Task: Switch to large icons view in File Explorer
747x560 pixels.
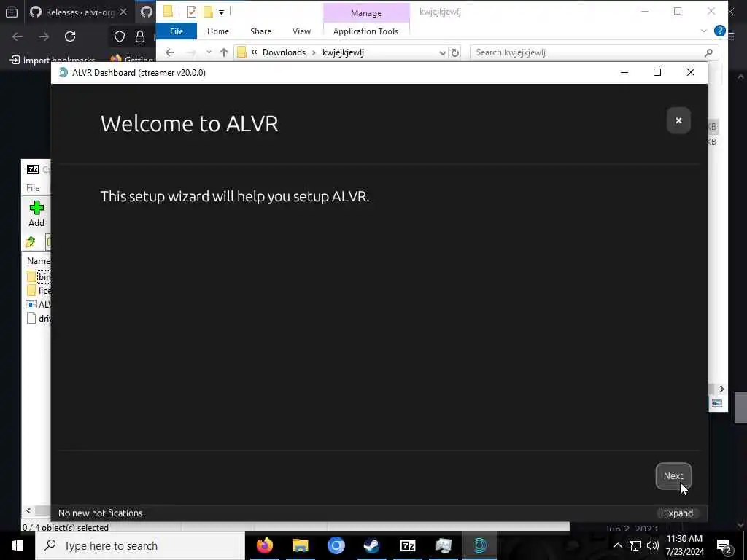Action: pos(716,402)
